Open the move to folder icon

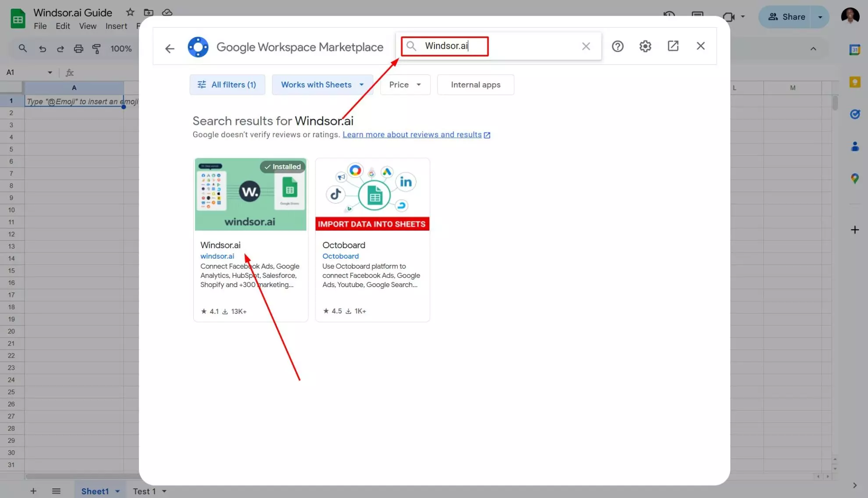pos(149,12)
